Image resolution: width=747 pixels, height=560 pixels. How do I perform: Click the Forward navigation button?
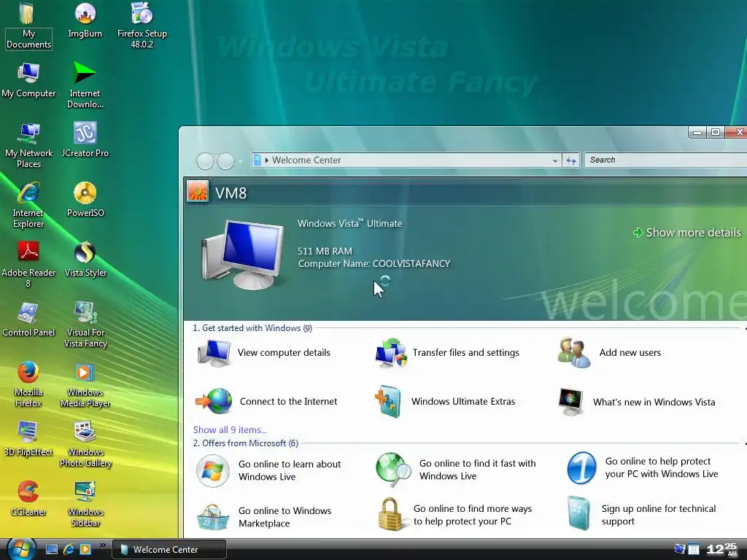click(x=225, y=161)
